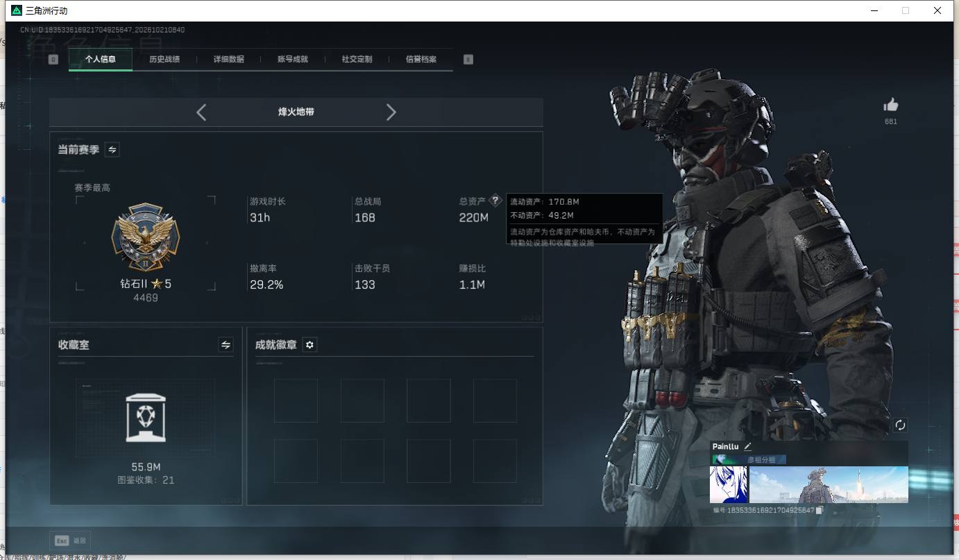Click the 撤离率 value 29.2%
The image size is (959, 560).
(x=266, y=285)
